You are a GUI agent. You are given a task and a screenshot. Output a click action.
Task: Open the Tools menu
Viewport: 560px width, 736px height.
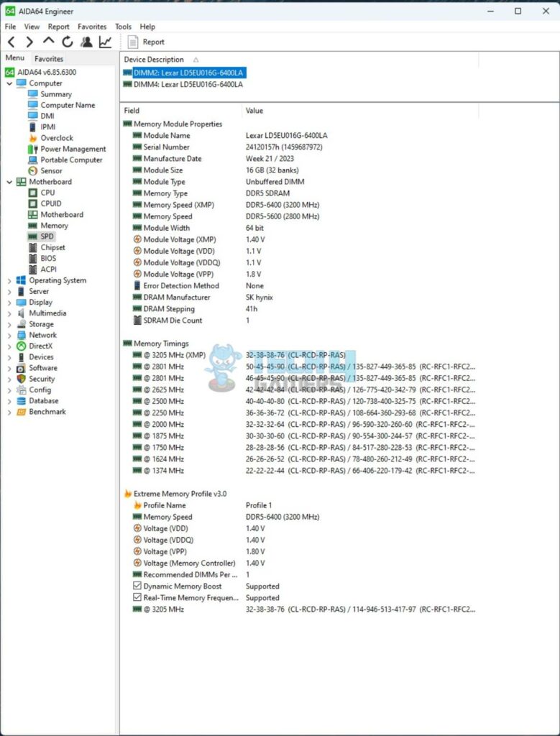pyautogui.click(x=124, y=27)
